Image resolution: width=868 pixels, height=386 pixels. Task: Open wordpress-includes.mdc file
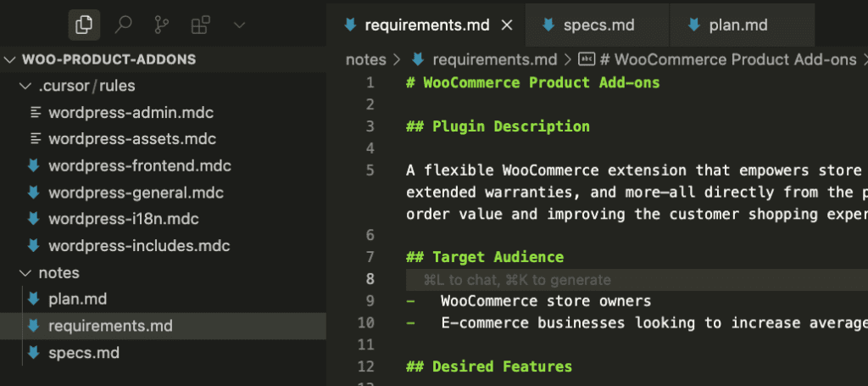139,245
